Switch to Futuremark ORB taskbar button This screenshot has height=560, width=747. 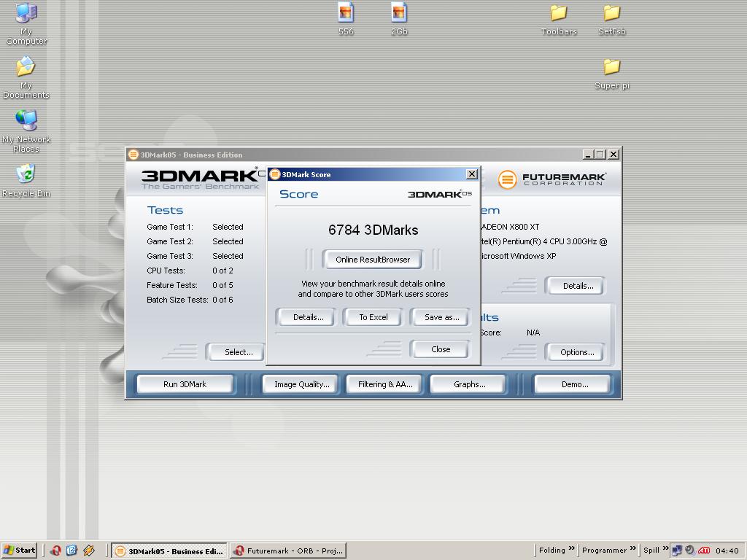point(289,551)
